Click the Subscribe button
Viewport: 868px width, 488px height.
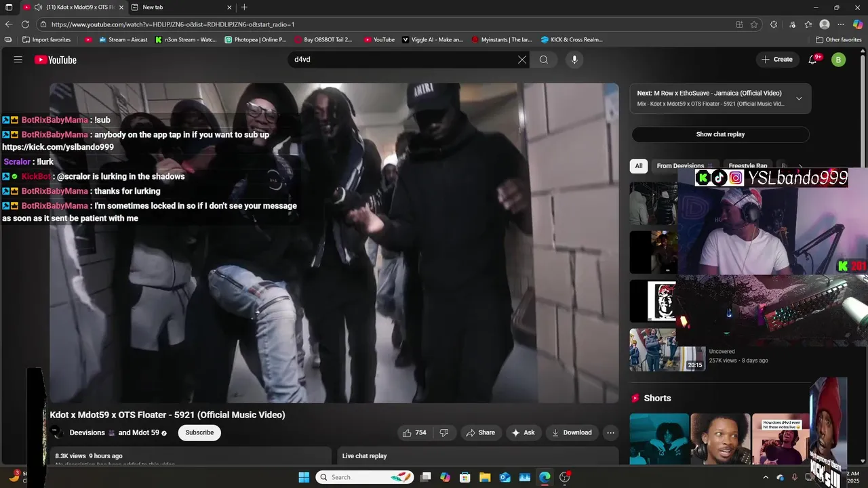[199, 432]
